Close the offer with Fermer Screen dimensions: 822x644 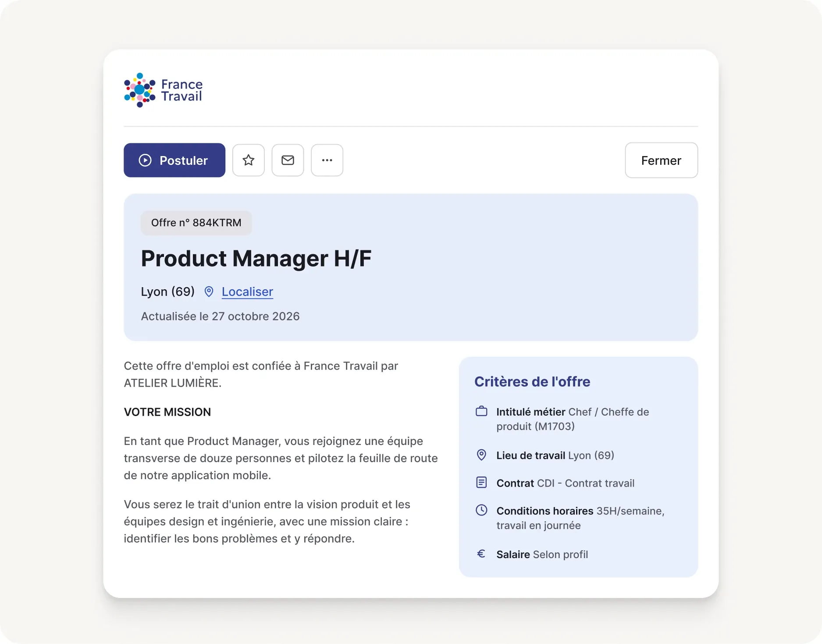click(x=661, y=160)
